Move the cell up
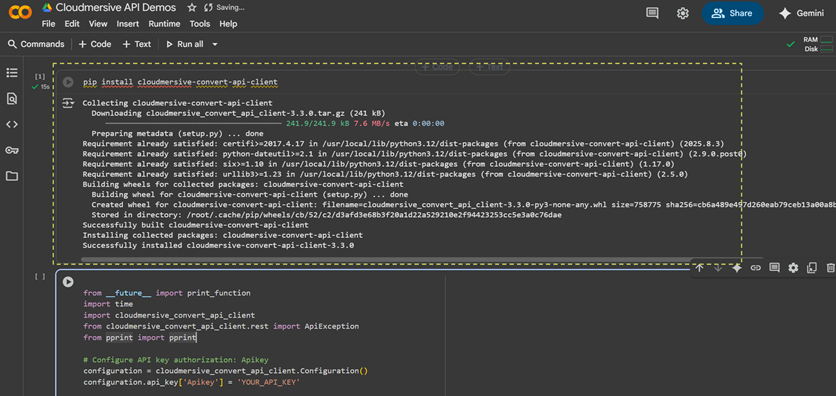Screen dimensions: 836x396 (700, 268)
